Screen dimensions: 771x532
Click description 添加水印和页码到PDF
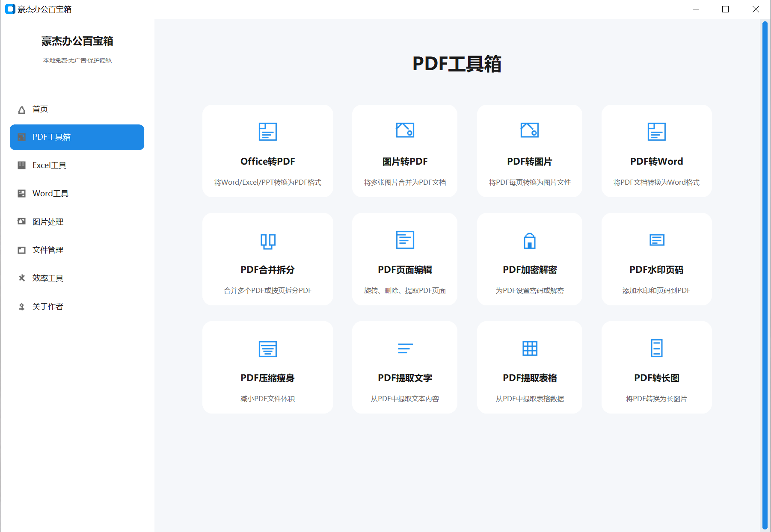(x=656, y=290)
